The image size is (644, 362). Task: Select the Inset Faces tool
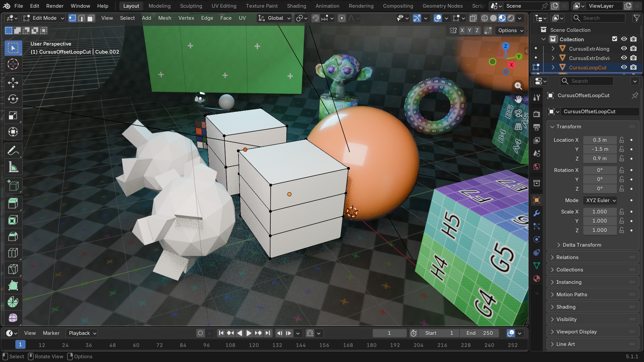(x=13, y=220)
